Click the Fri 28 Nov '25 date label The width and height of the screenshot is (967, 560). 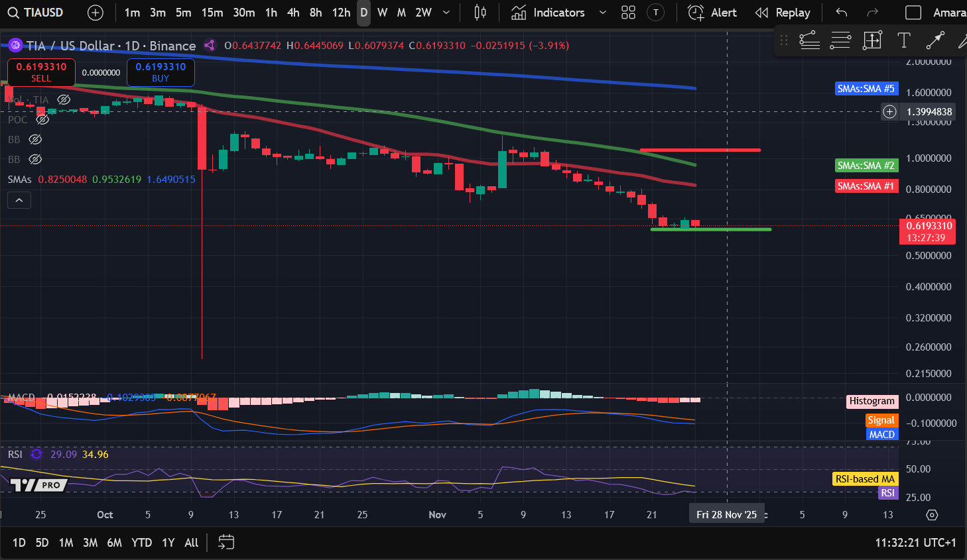[726, 513]
